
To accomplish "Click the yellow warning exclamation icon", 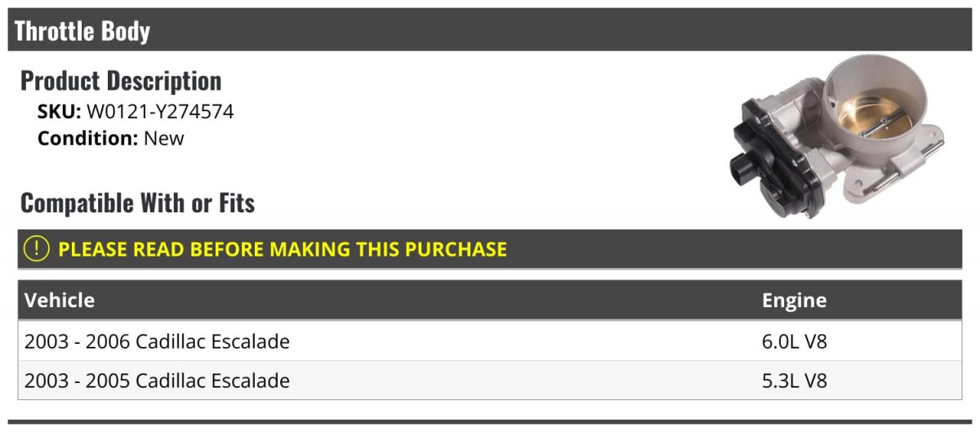I will pyautogui.click(x=37, y=248).
